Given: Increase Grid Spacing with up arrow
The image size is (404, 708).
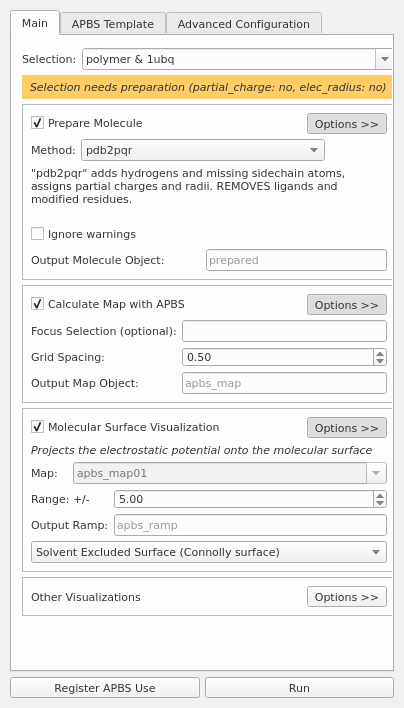Looking at the screenshot, I should click(380, 353).
